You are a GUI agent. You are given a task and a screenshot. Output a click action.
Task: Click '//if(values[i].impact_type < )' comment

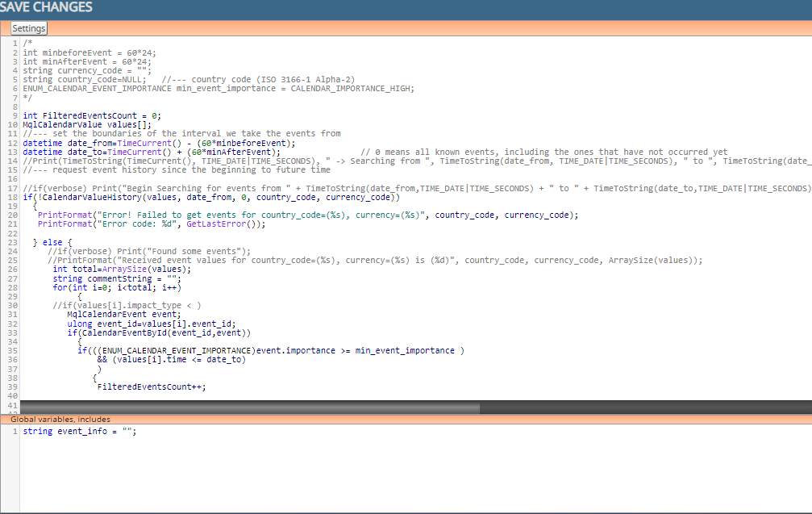127,305
